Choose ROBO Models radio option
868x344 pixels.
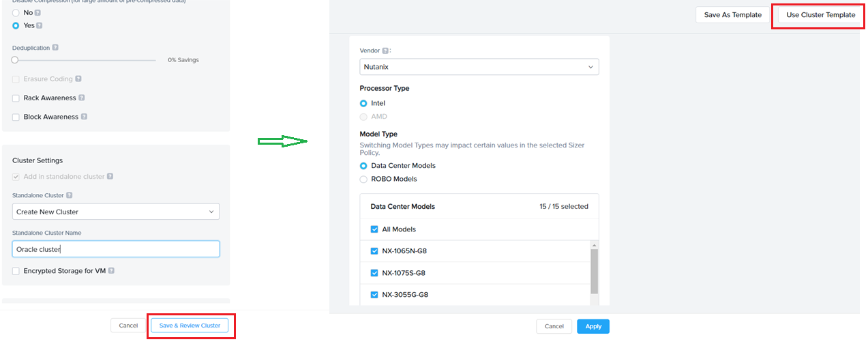tap(363, 179)
